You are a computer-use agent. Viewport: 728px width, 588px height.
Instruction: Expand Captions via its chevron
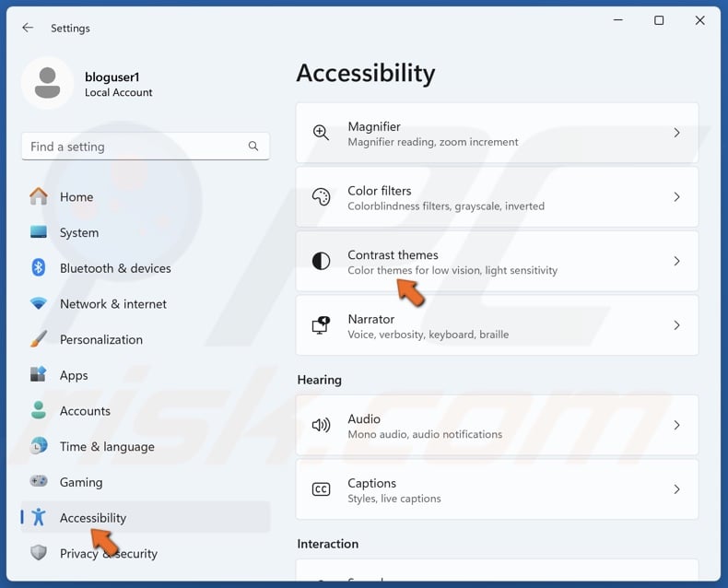tap(676, 489)
